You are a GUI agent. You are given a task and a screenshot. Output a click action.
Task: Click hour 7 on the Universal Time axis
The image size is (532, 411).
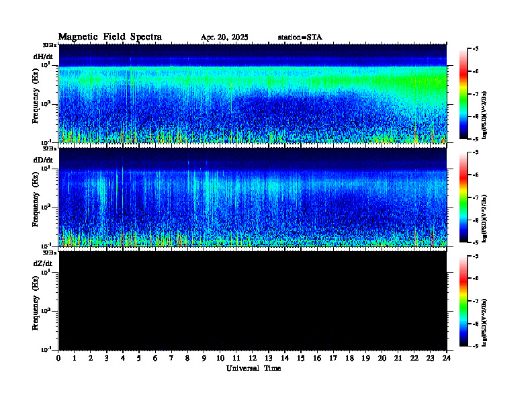171,358
